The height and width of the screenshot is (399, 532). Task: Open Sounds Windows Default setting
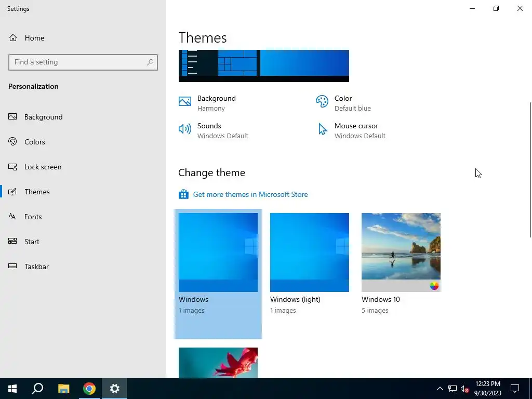[x=214, y=130]
